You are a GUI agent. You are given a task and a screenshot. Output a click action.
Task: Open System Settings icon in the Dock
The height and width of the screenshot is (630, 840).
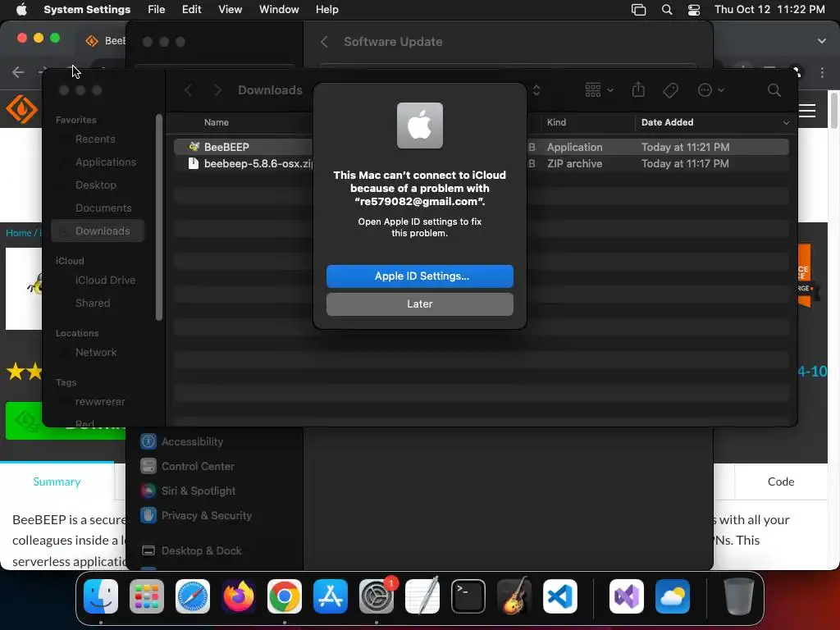pos(376,596)
